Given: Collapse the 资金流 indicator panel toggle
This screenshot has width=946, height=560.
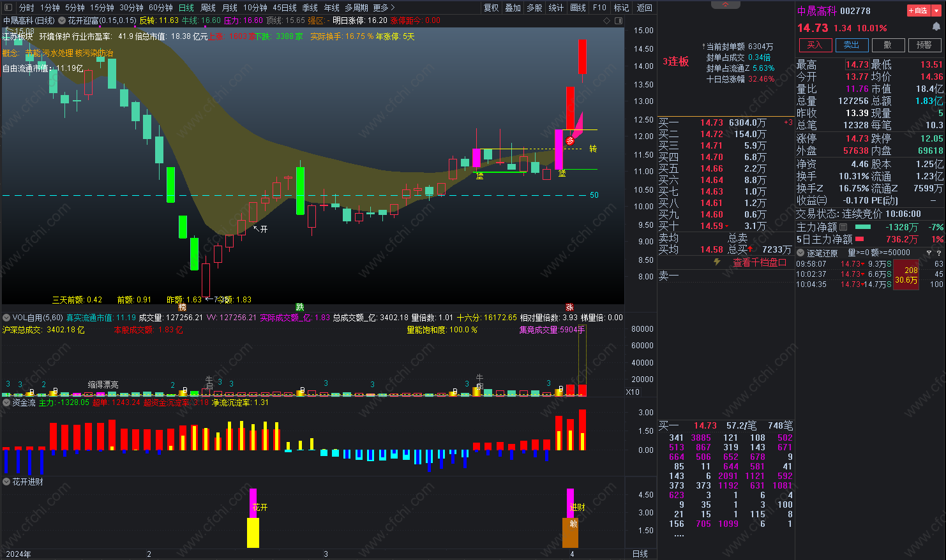Looking at the screenshot, I should [6, 402].
